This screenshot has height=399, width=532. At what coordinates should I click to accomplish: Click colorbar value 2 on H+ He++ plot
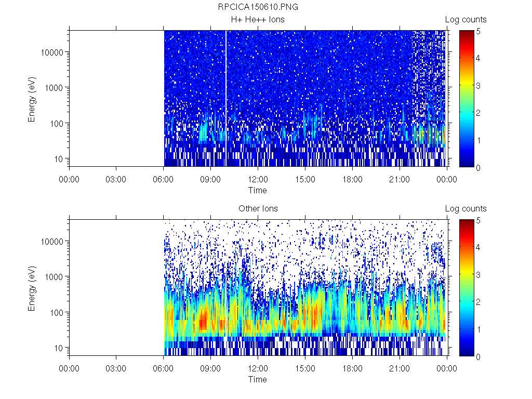click(x=478, y=113)
